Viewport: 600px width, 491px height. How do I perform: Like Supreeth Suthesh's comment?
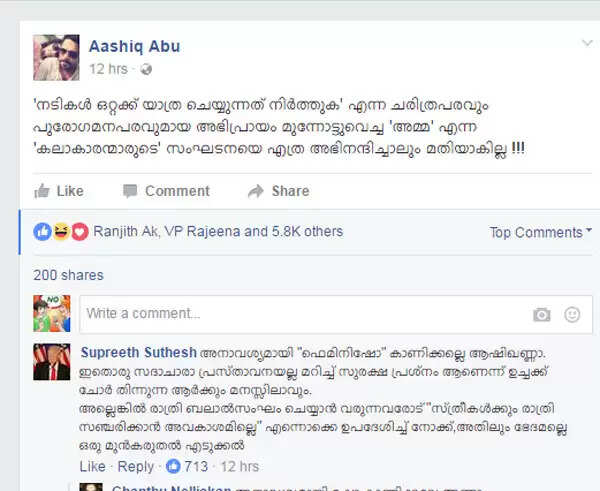pyautogui.click(x=93, y=467)
